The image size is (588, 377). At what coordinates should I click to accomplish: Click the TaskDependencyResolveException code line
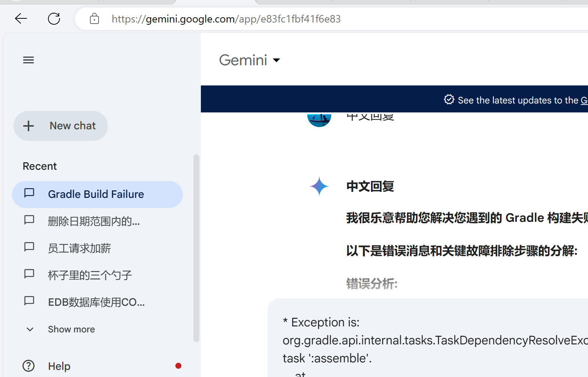point(435,340)
